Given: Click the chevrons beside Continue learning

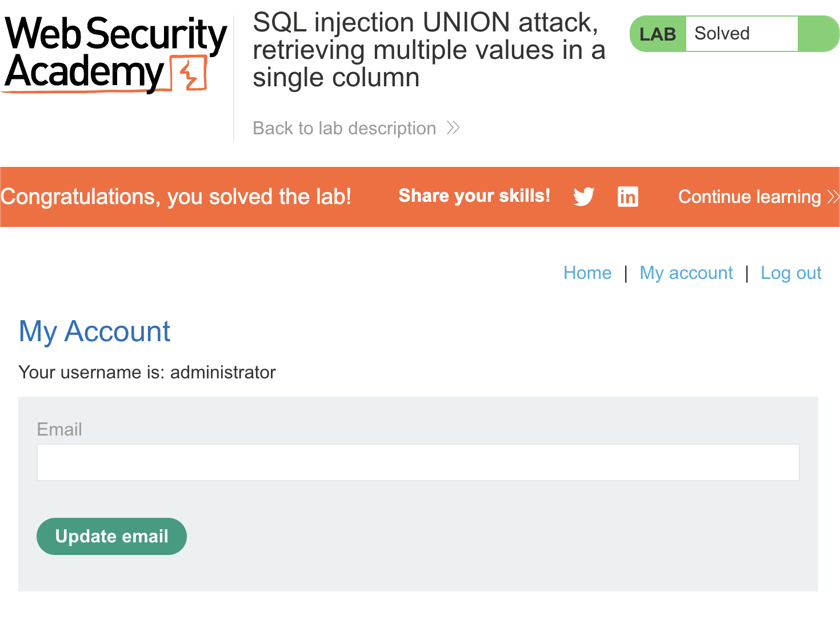Looking at the screenshot, I should pyautogui.click(x=833, y=197).
